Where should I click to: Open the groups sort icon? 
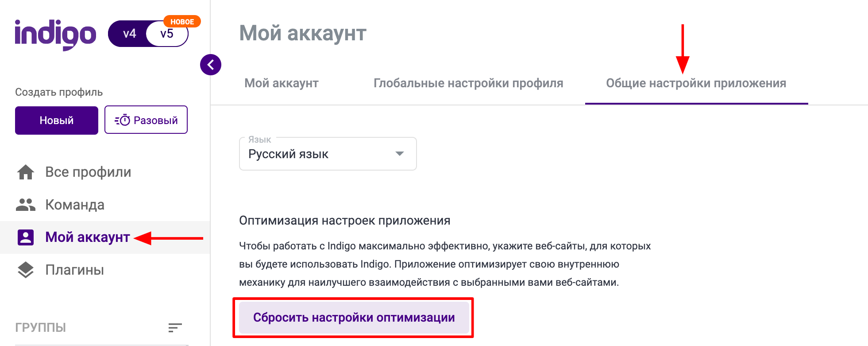tap(175, 328)
